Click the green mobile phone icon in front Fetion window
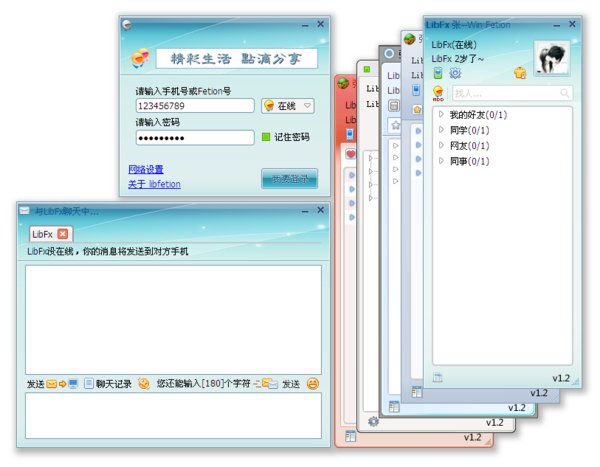This screenshot has height=467, width=600. coord(438,73)
